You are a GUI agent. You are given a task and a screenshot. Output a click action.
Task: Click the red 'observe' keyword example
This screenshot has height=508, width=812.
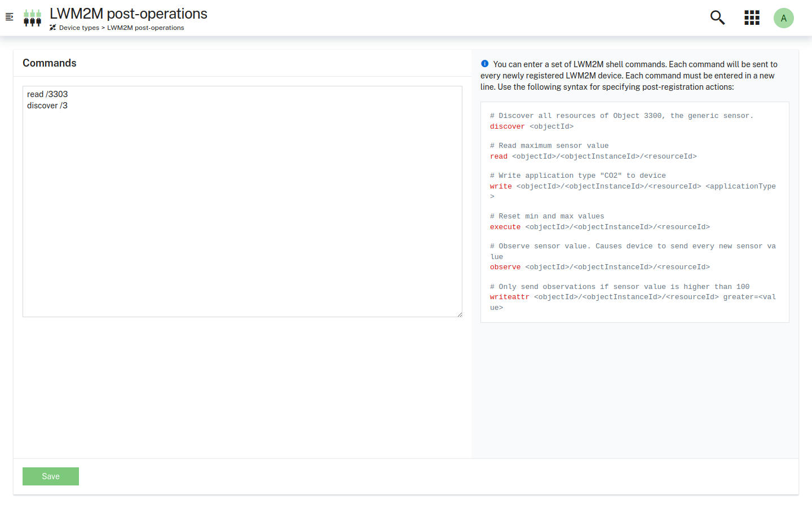505,267
